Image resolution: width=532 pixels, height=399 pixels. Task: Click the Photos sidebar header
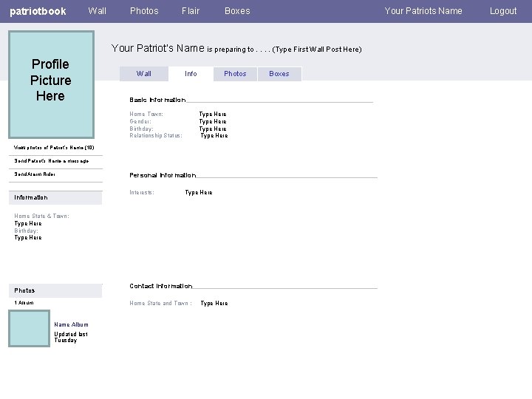55,290
